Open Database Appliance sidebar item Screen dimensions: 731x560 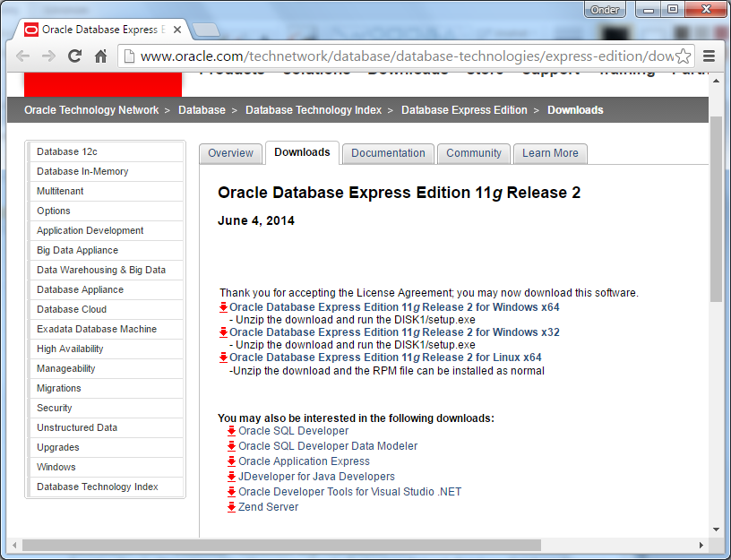[x=107, y=289]
